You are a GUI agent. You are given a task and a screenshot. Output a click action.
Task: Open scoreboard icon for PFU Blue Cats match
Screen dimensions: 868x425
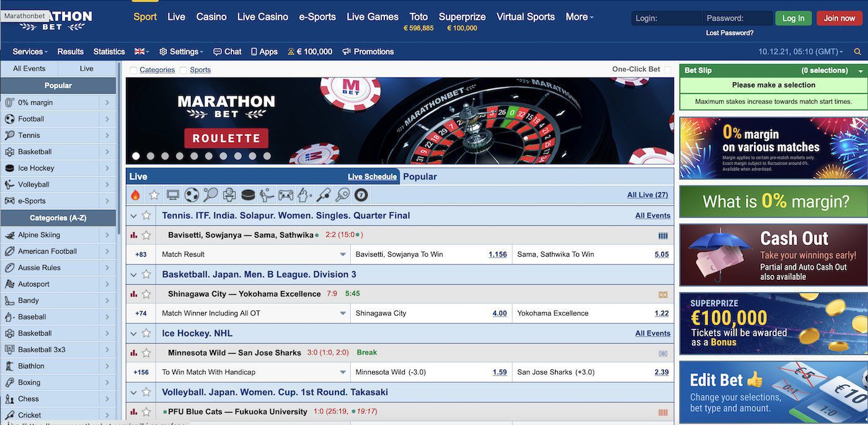(x=663, y=413)
